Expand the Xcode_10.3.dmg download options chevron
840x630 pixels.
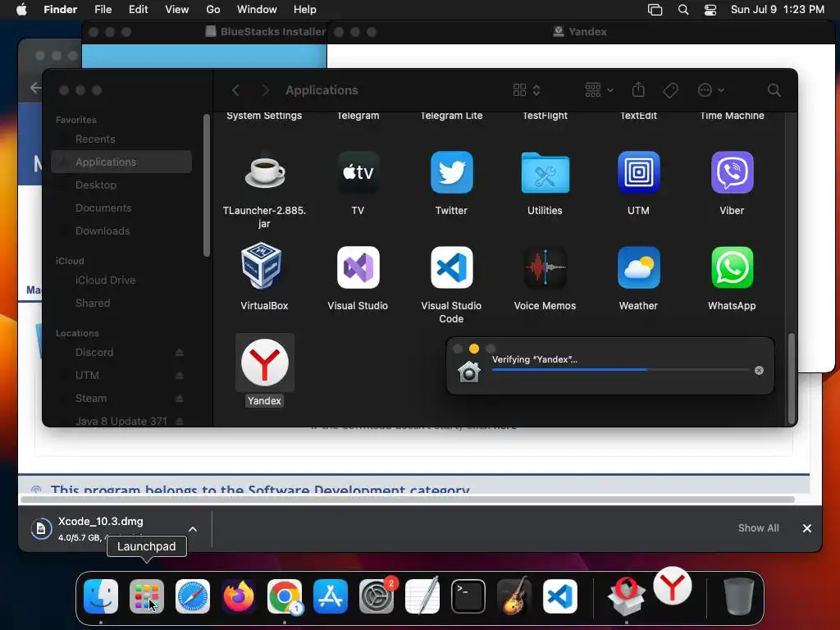tap(193, 529)
